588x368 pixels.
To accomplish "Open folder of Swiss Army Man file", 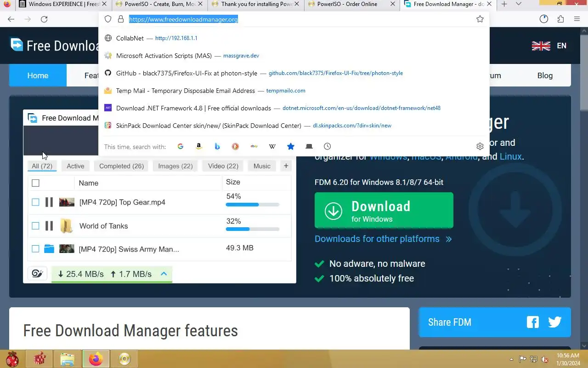I will click(x=49, y=249).
